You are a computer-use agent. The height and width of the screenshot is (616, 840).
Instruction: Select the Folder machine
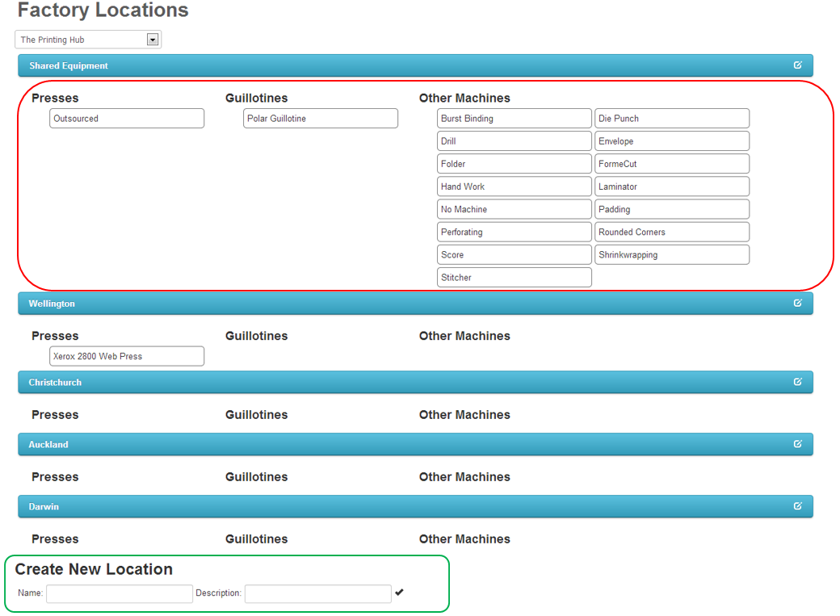click(514, 164)
